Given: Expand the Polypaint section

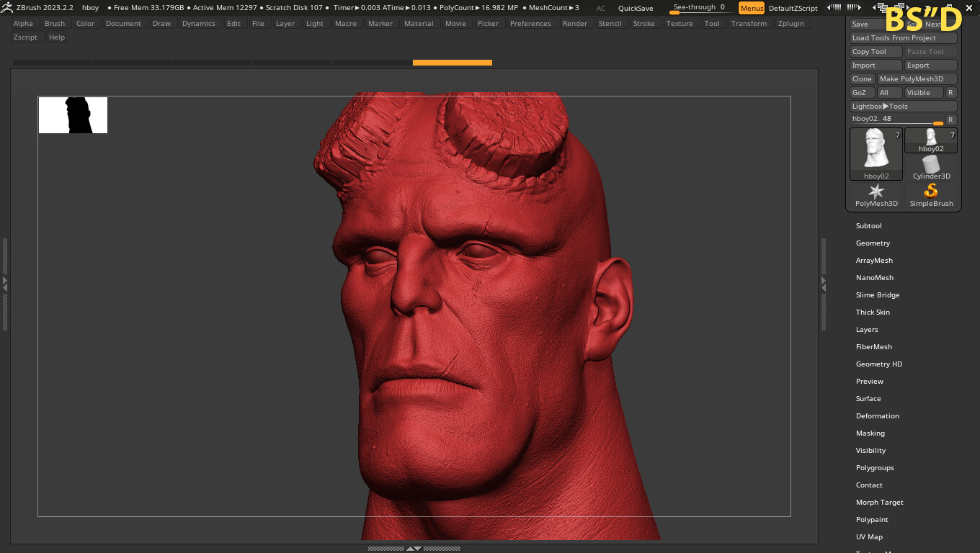Looking at the screenshot, I should (x=872, y=520).
